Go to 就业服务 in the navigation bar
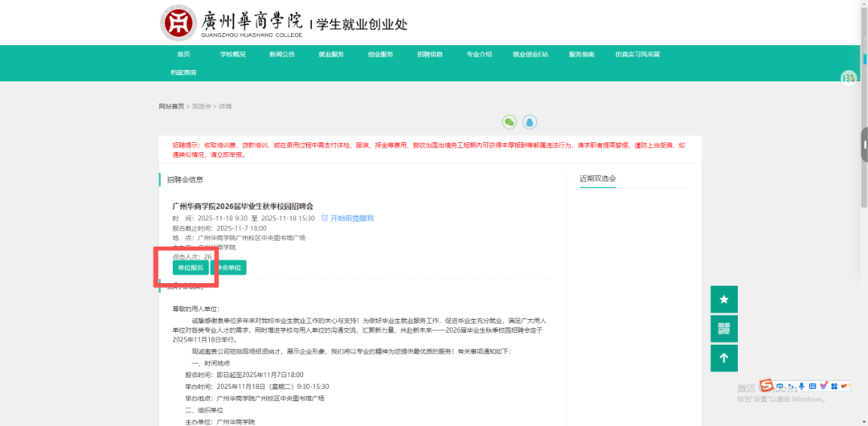Screen dimensions: 868x426 point(331,55)
